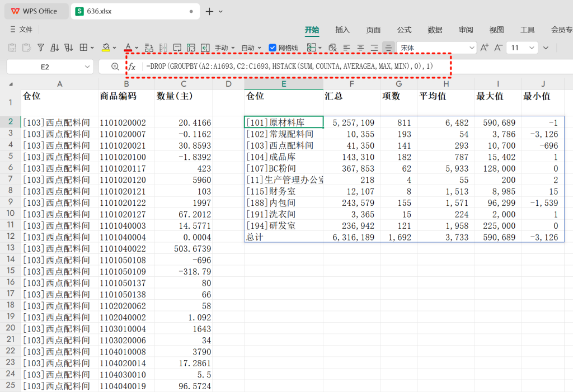The height and width of the screenshot is (392, 573).
Task: Click the freeze panes icon
Action: point(311,48)
